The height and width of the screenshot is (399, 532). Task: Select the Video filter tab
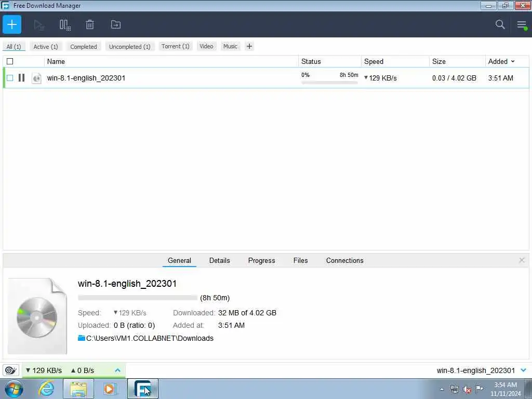206,46
